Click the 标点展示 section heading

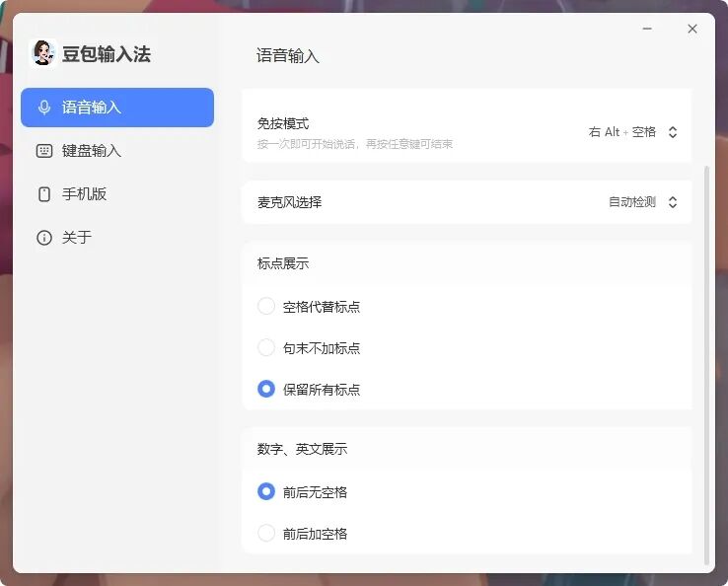coord(283,263)
